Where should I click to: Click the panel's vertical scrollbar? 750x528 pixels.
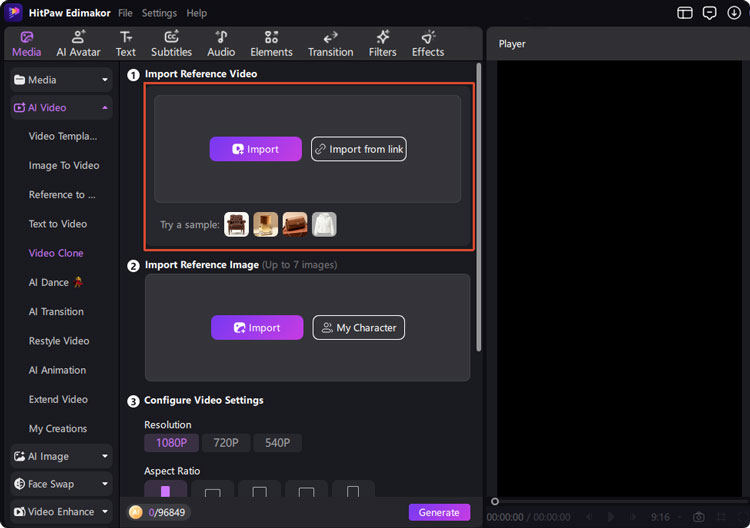point(479,208)
